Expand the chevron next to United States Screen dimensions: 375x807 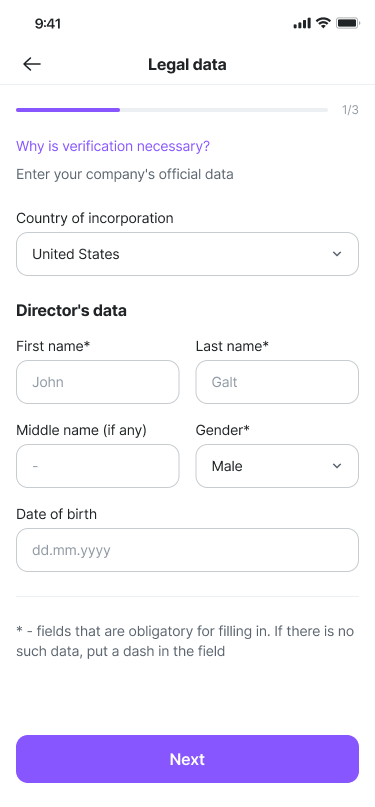[x=337, y=254]
